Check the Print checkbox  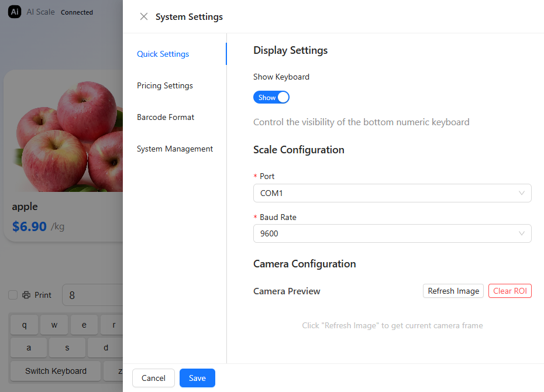[x=13, y=295]
